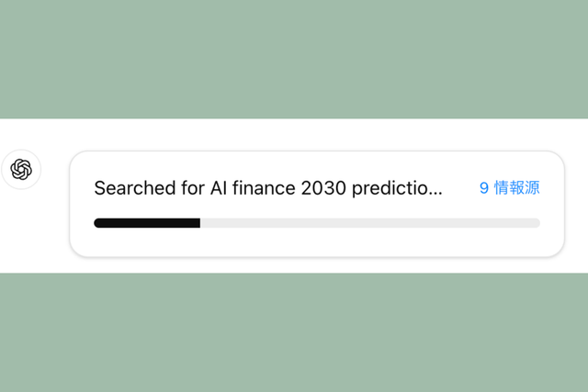Image resolution: width=588 pixels, height=392 pixels.
Task: Click the gray unfilled part of the progress bar
Action: [367, 222]
